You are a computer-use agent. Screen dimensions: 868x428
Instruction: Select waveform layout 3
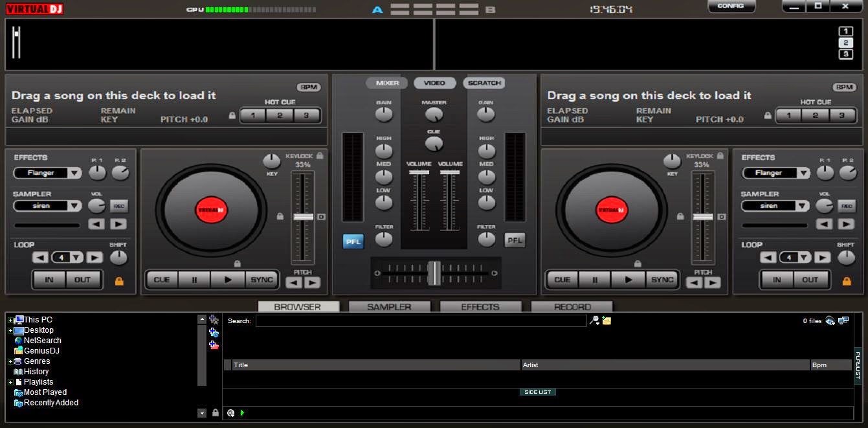[846, 54]
